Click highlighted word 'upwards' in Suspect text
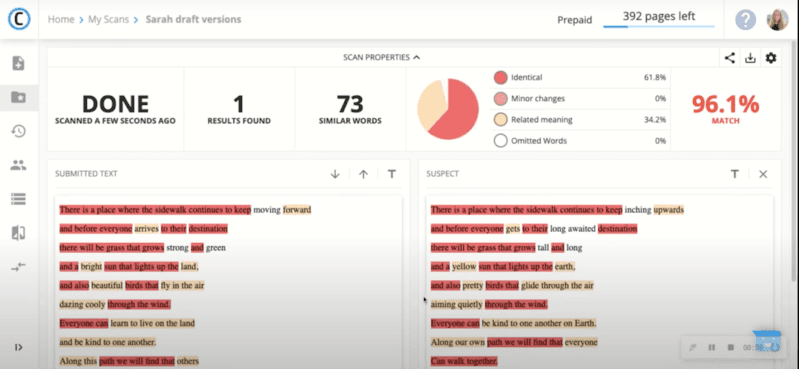The image size is (799, 369). pos(669,209)
